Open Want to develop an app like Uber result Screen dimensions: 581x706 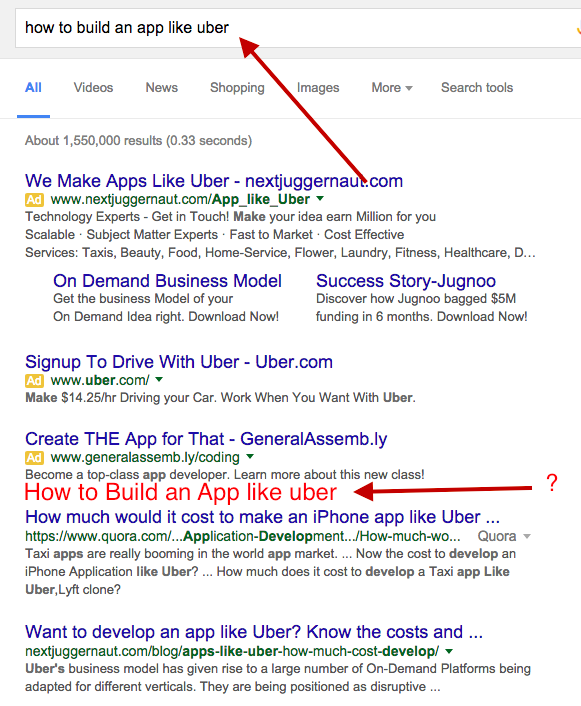point(254,632)
